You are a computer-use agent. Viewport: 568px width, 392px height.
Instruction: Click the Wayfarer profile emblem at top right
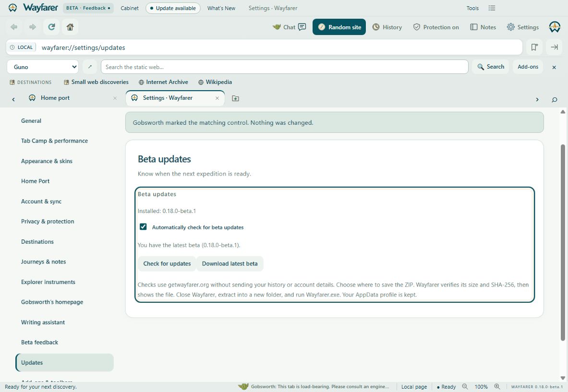[555, 27]
